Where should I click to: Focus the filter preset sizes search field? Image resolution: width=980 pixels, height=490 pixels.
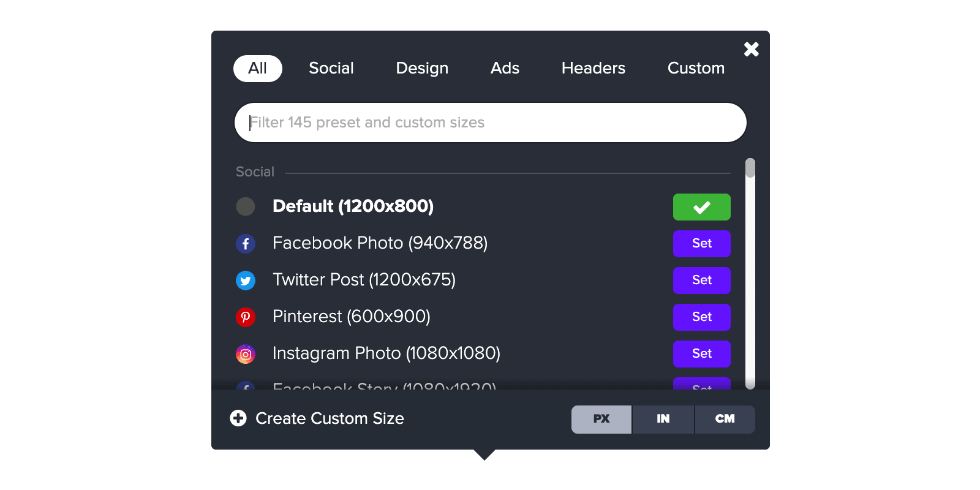coord(490,123)
